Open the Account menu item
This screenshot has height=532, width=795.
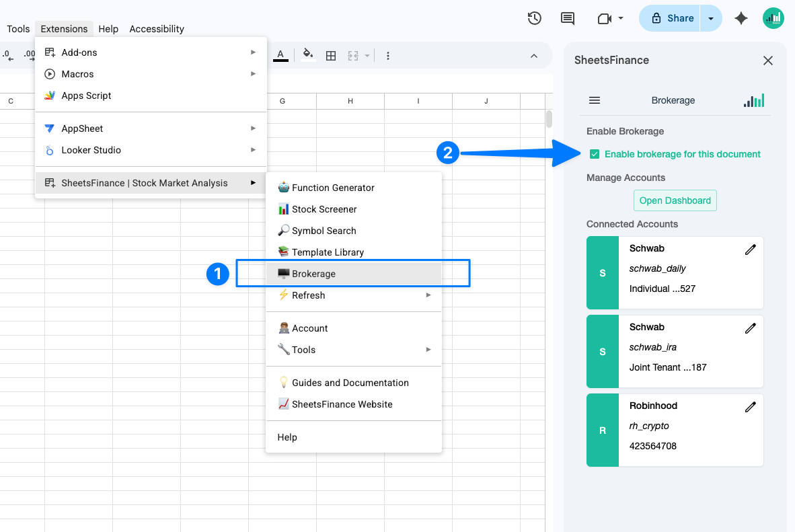coord(353,328)
